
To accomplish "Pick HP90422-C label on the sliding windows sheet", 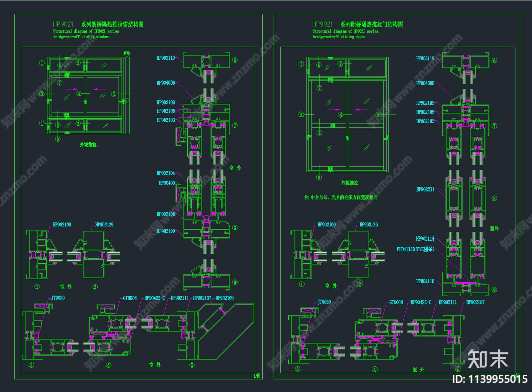I will (x=155, y=298).
